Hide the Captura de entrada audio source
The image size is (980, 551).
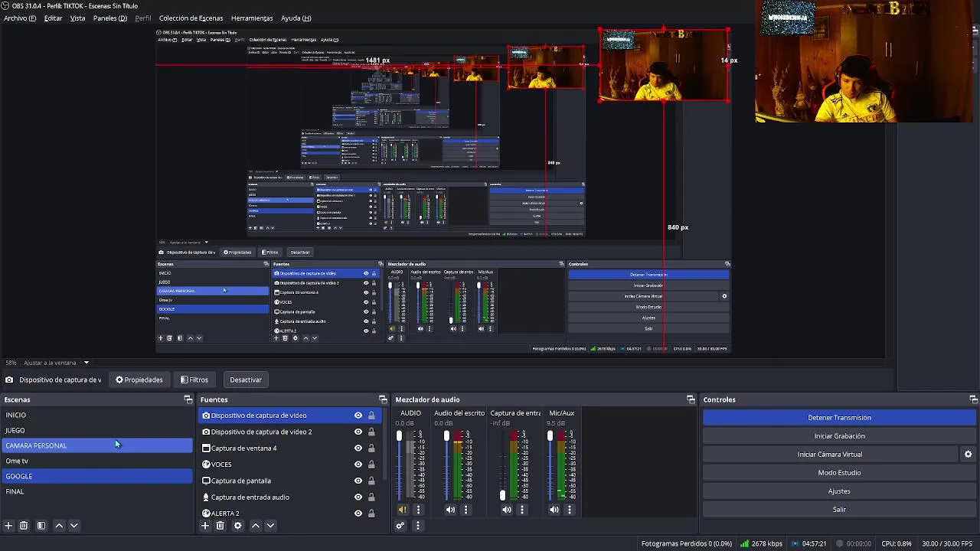tap(358, 497)
